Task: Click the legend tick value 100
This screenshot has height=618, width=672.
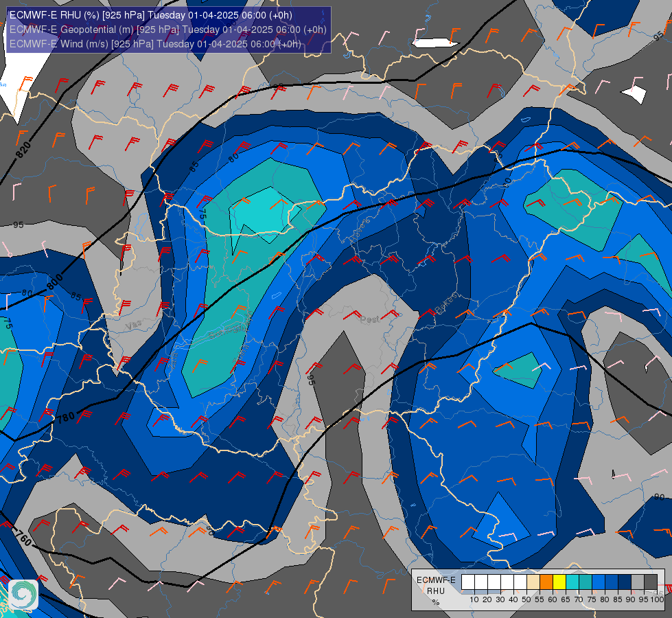Action: pyautogui.click(x=658, y=599)
